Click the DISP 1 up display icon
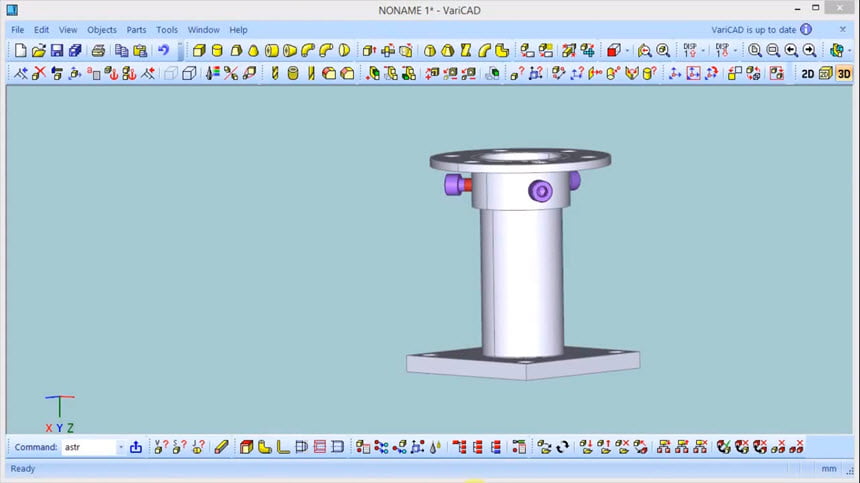 coord(690,50)
